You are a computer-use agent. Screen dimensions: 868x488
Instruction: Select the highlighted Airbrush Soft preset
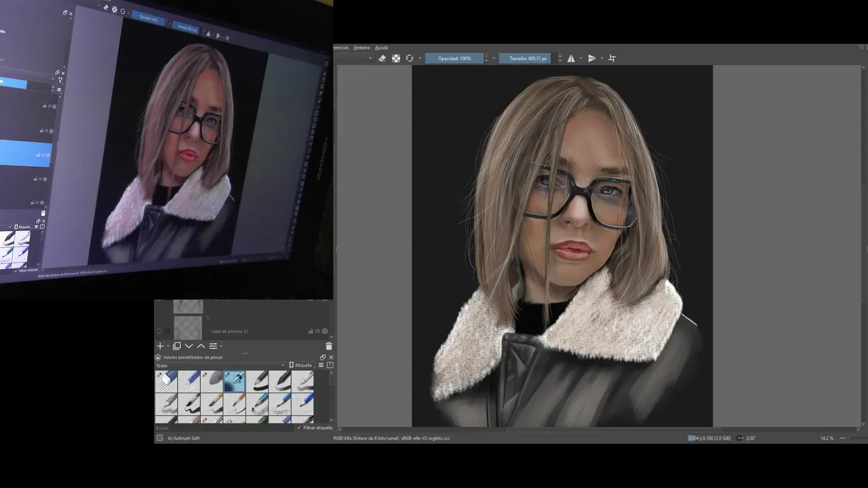click(x=235, y=381)
